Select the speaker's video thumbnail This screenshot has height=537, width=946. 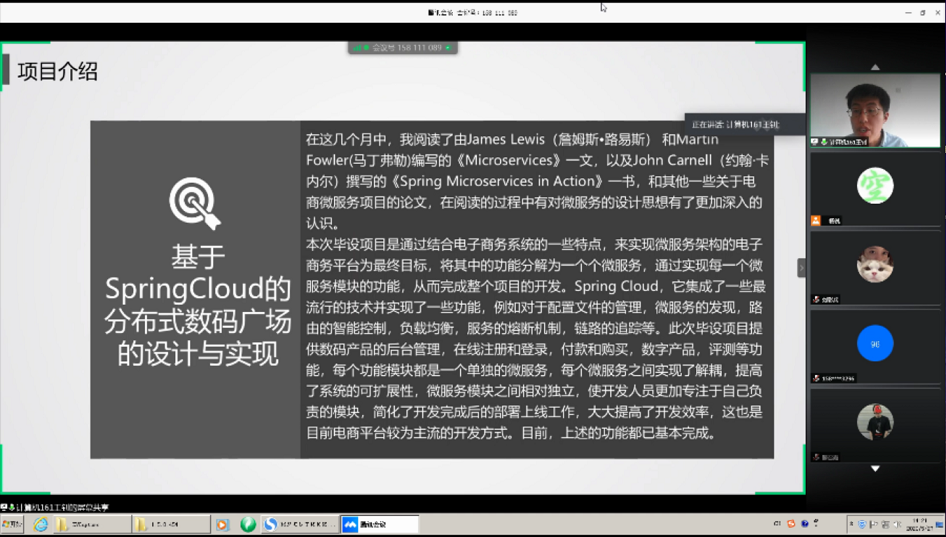click(x=875, y=110)
